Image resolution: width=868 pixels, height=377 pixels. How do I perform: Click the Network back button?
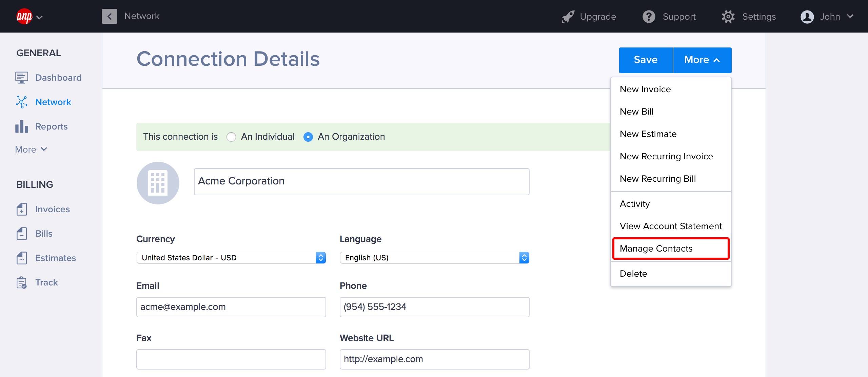point(109,16)
